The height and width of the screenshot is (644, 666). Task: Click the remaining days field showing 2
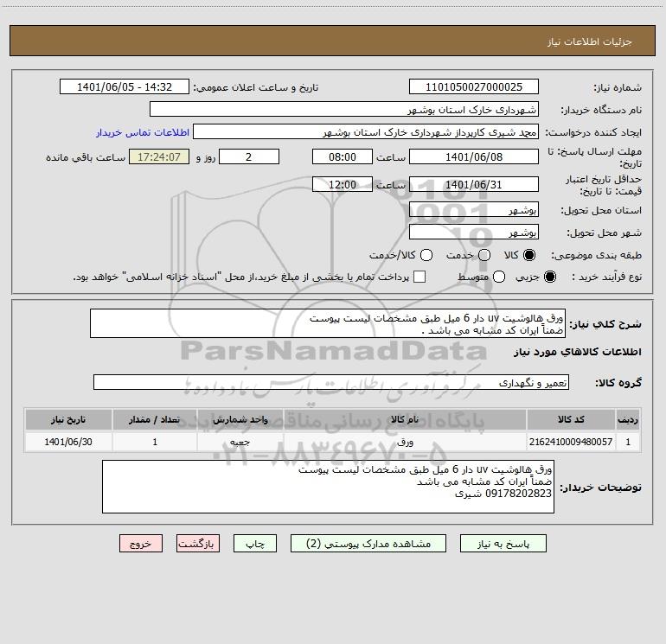pyautogui.click(x=249, y=156)
